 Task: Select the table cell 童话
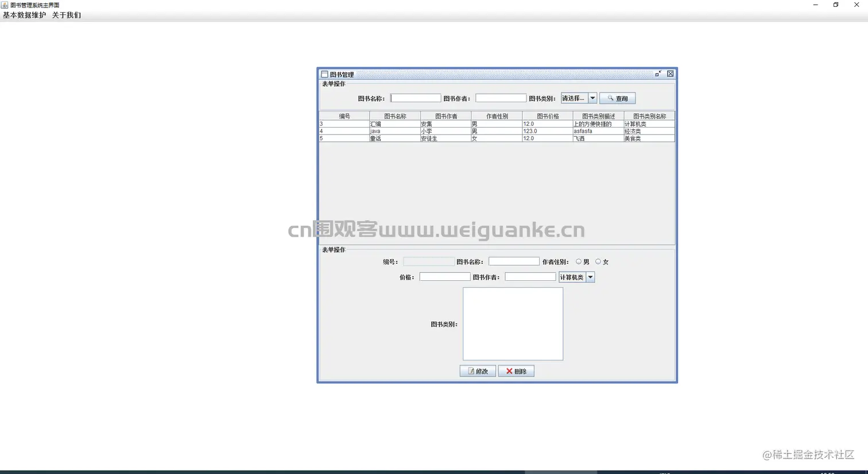tap(395, 138)
